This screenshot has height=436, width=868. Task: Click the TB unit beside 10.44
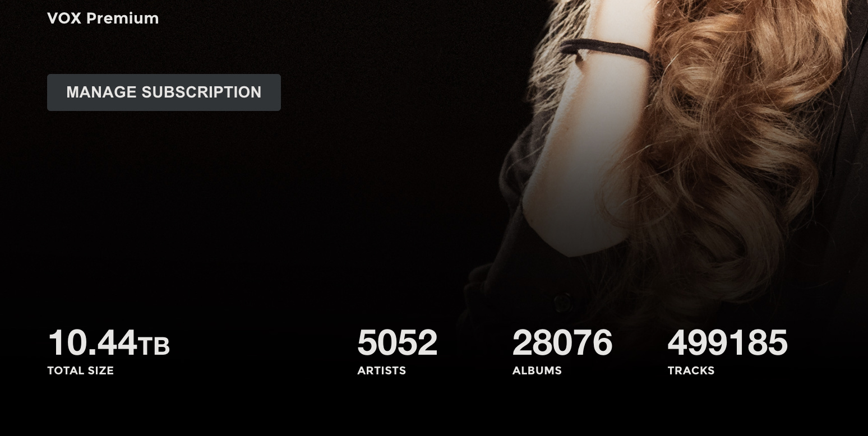point(154,346)
